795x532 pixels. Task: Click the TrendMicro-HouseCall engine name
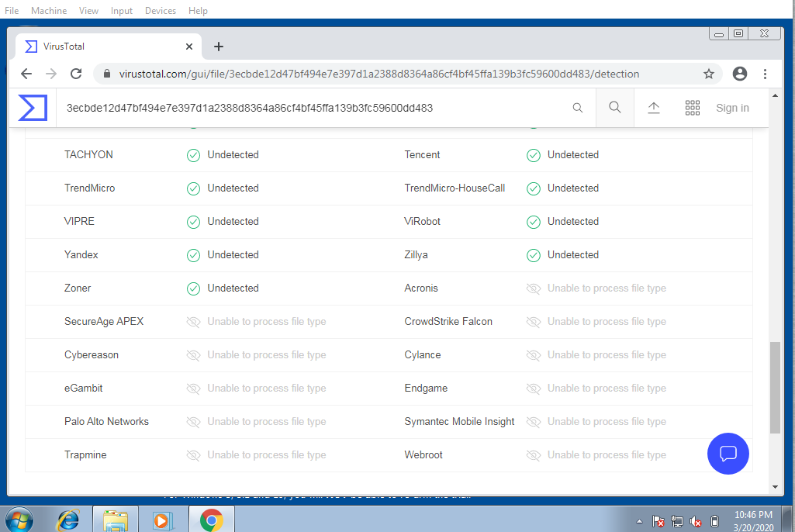455,188
